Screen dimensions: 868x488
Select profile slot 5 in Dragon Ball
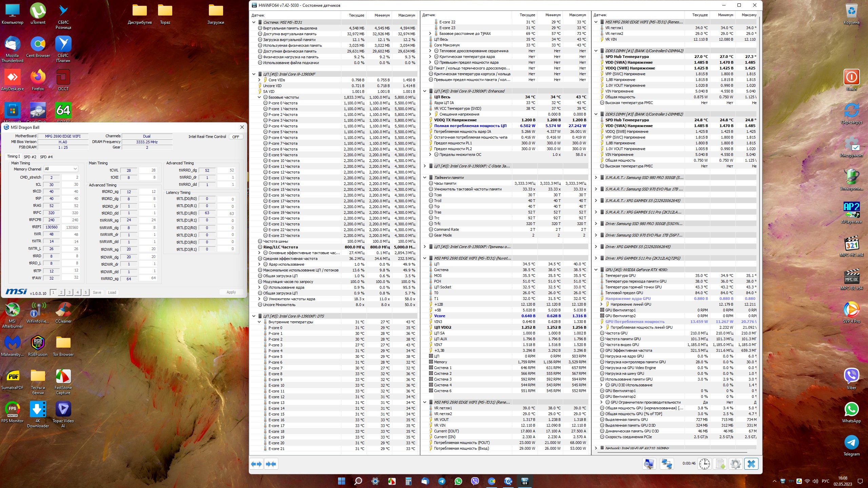[x=85, y=292]
